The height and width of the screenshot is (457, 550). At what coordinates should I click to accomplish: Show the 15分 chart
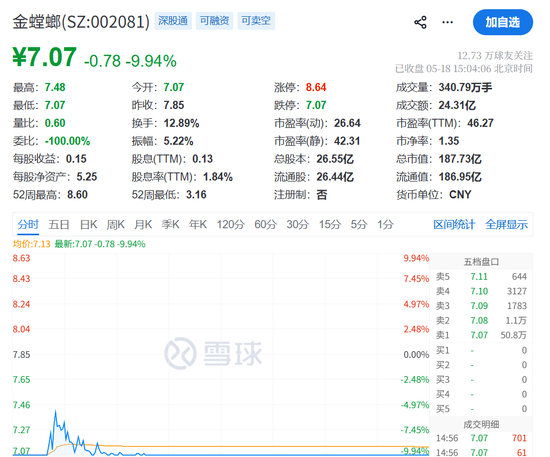(330, 224)
